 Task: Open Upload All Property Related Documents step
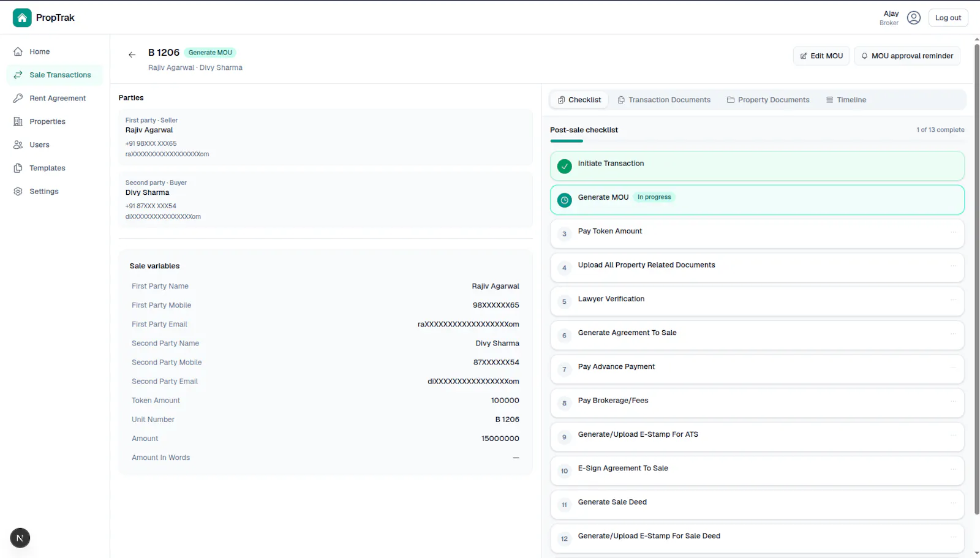pyautogui.click(x=757, y=268)
